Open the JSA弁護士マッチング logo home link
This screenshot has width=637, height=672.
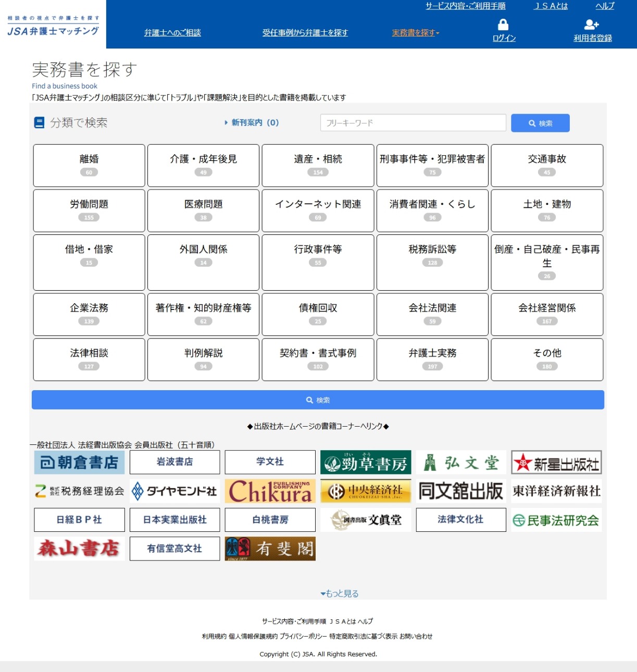click(x=53, y=26)
